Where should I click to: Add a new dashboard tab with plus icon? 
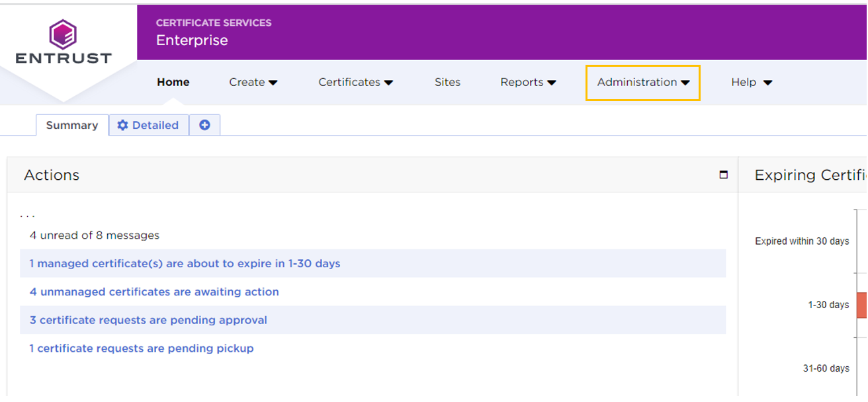(204, 125)
